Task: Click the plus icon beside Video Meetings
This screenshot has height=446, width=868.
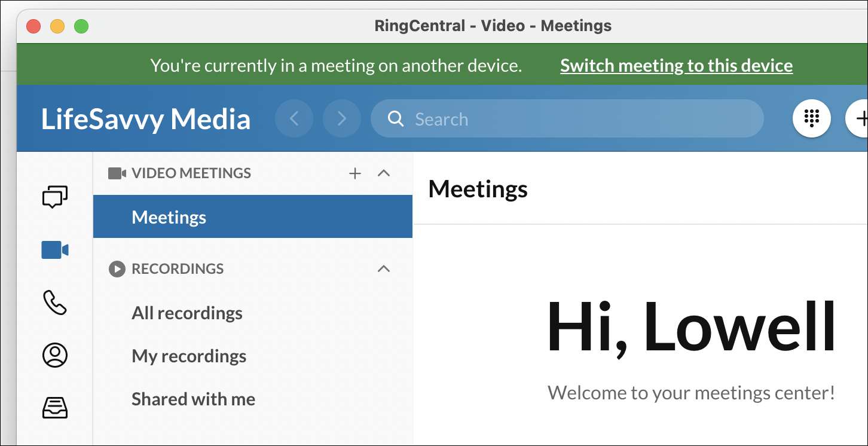Action: [355, 173]
